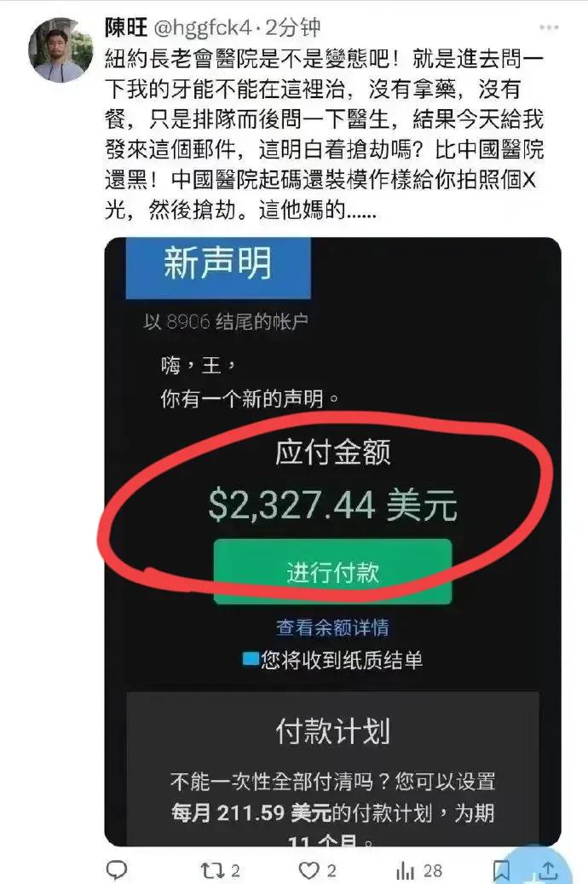Viewport: 588px width, 884px height.
Task: Open the embedded bill screenshot image
Action: (332, 541)
